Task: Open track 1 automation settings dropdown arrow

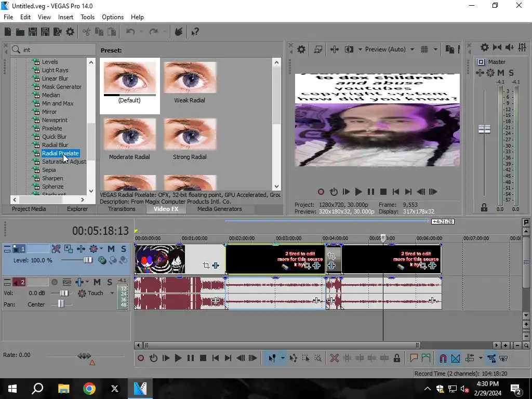Action: 101,249
